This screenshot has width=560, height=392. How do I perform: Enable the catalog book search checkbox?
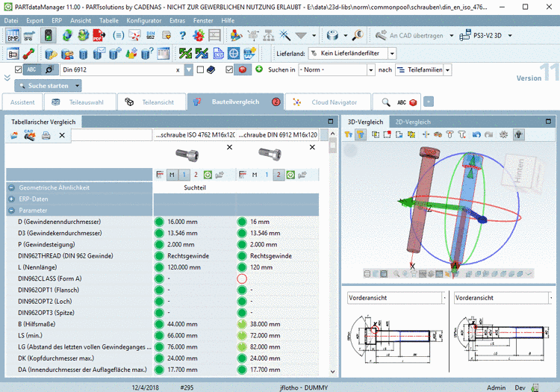(x=200, y=69)
